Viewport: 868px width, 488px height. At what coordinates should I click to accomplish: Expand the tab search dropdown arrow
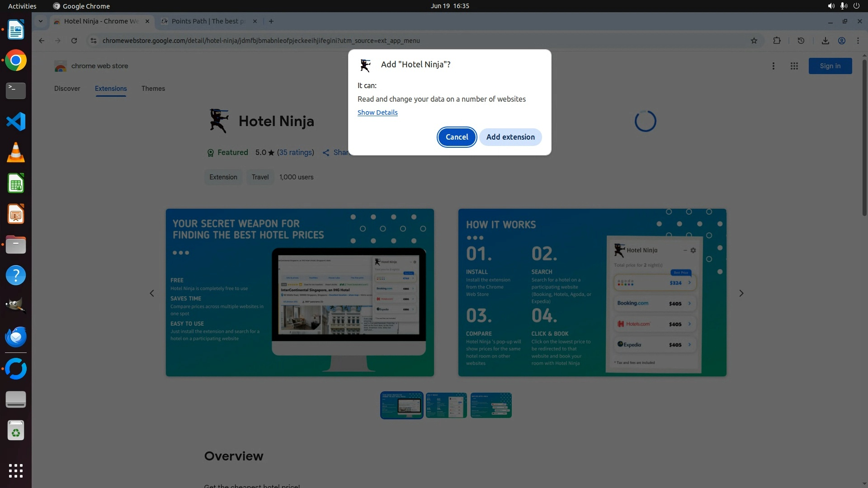pyautogui.click(x=41, y=21)
